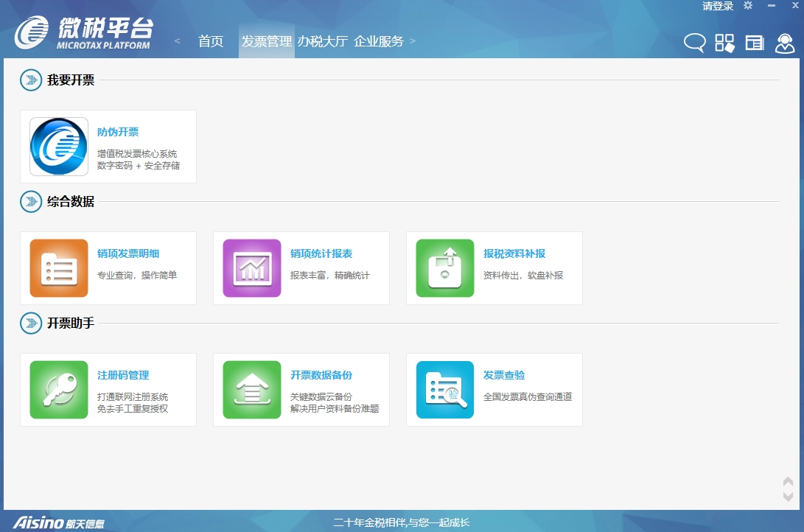Image resolution: width=804 pixels, height=532 pixels.
Task: Click the 专业查询，操作简单 description
Action: pos(137,276)
